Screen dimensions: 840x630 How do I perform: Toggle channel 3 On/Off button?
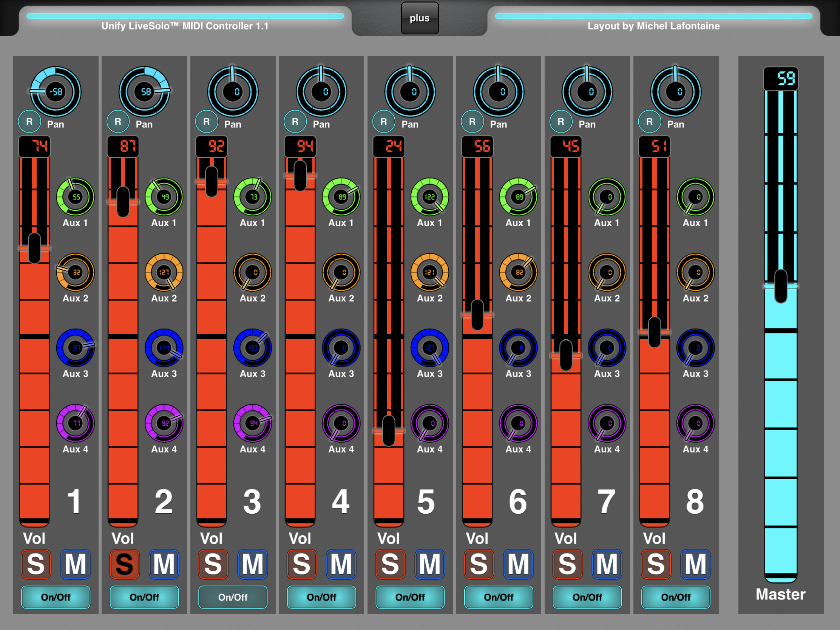[233, 598]
